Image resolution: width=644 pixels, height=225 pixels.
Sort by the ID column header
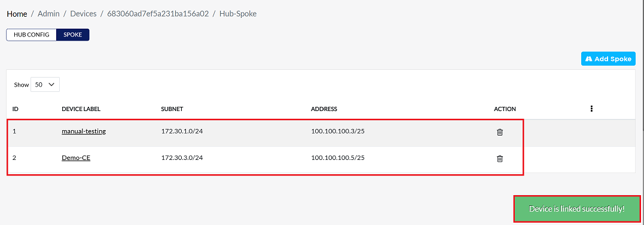click(x=15, y=109)
